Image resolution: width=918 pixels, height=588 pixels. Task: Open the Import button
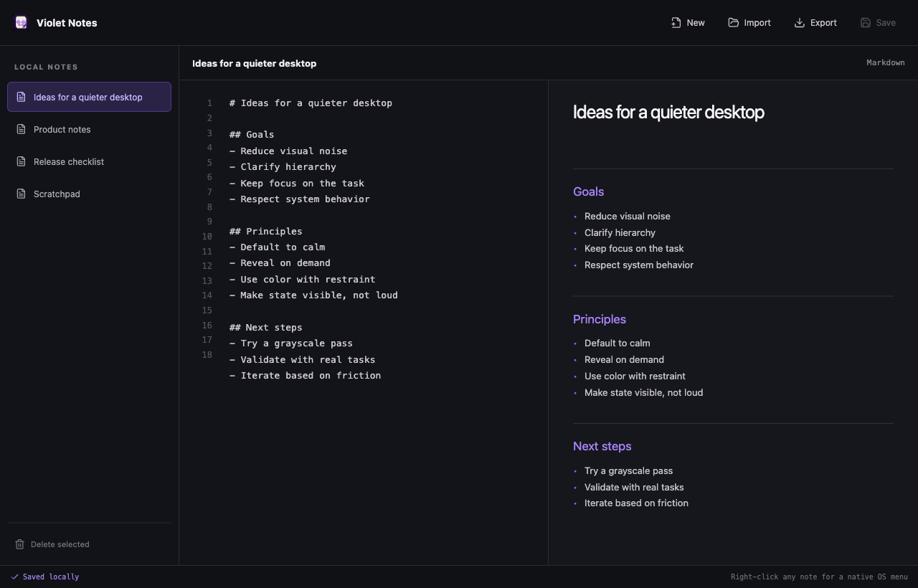tap(749, 23)
